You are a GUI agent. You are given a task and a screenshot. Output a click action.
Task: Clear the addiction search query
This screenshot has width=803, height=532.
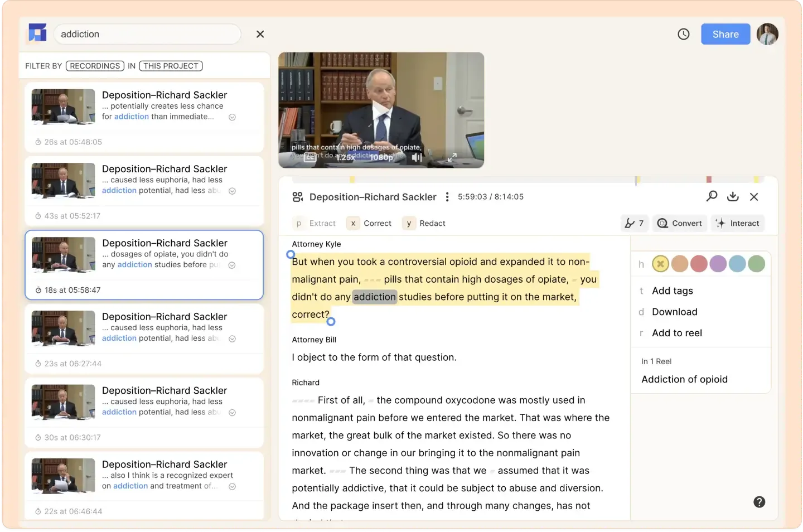pos(260,34)
